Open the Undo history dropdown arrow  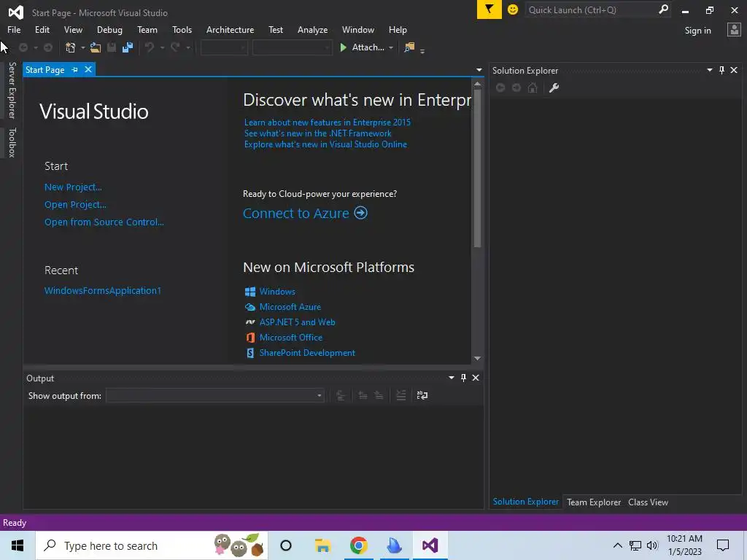point(162,47)
